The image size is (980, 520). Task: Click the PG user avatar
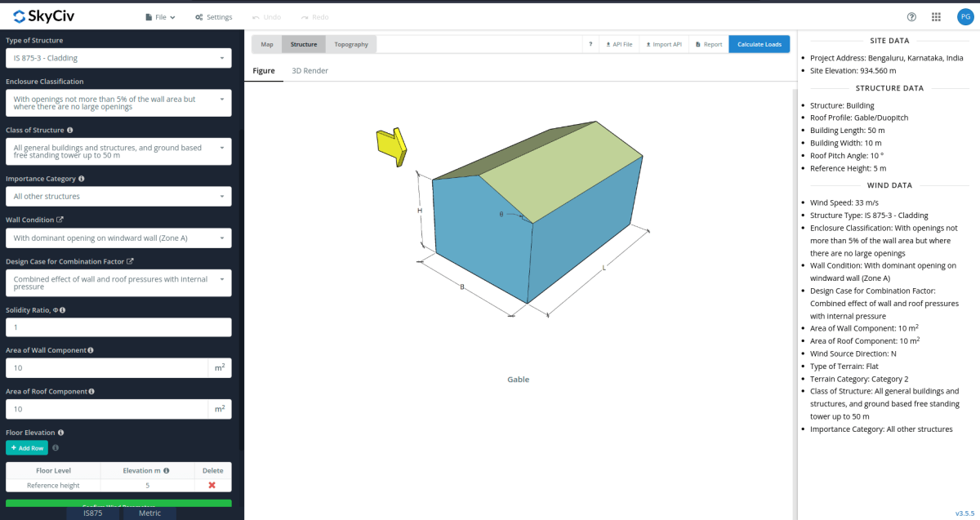pyautogui.click(x=964, y=16)
